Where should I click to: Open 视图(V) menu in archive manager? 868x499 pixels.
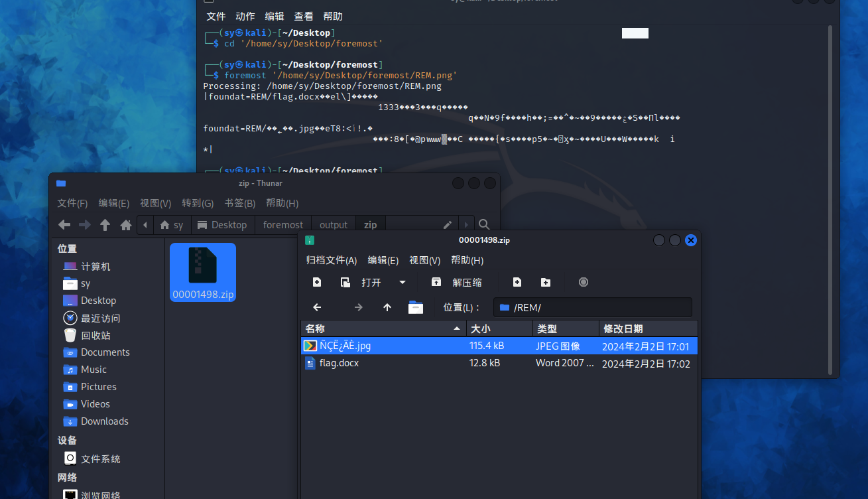point(425,260)
